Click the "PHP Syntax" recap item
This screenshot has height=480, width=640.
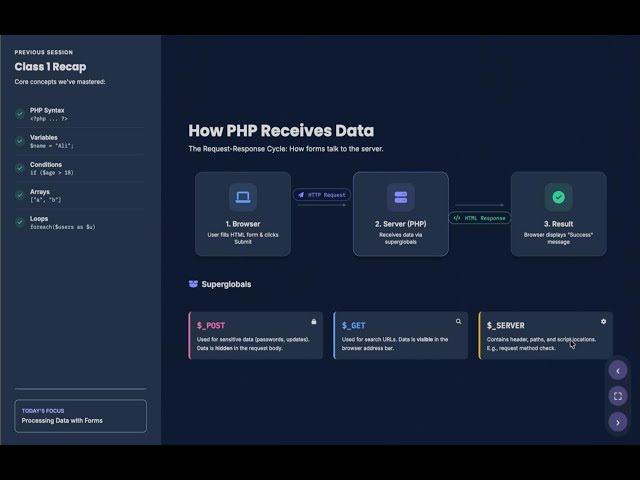(x=47, y=110)
